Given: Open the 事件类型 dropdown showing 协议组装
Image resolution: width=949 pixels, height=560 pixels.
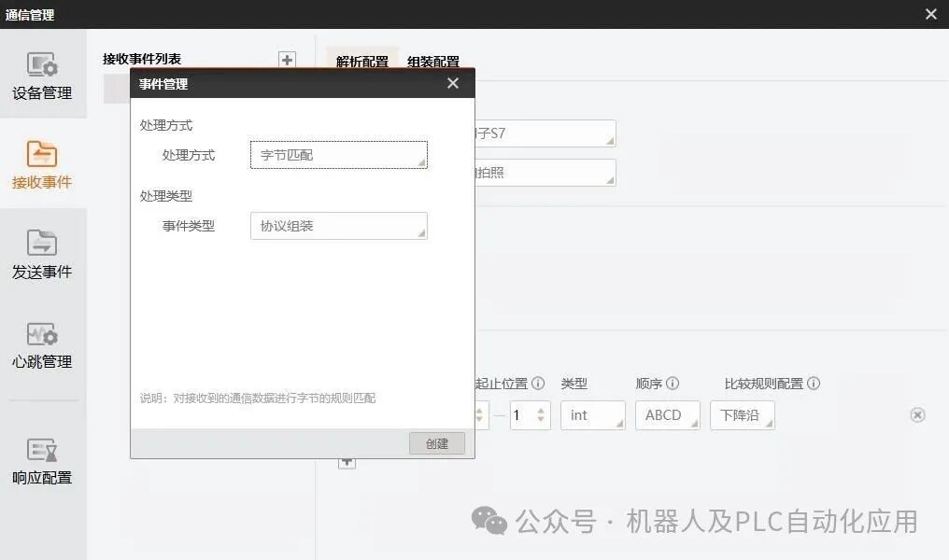Looking at the screenshot, I should (339, 226).
